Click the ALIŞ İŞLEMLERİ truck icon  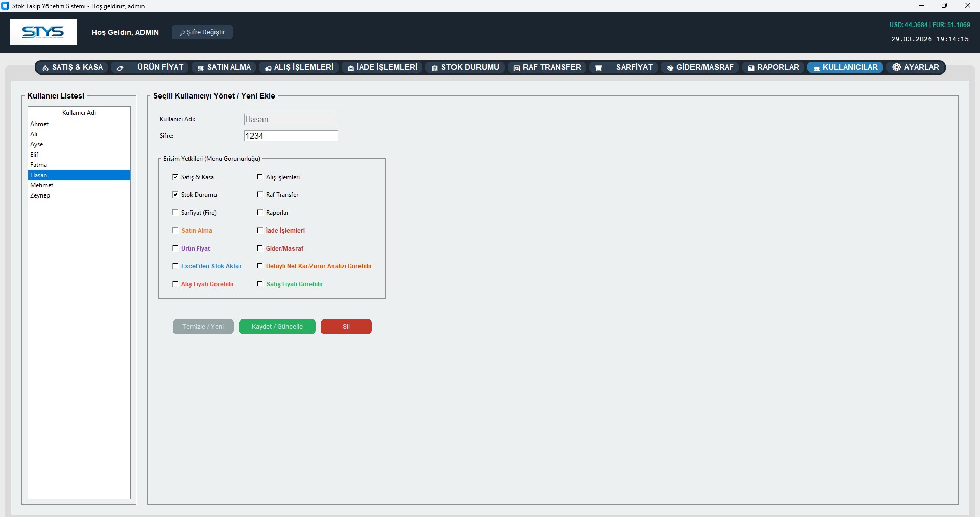coord(268,68)
